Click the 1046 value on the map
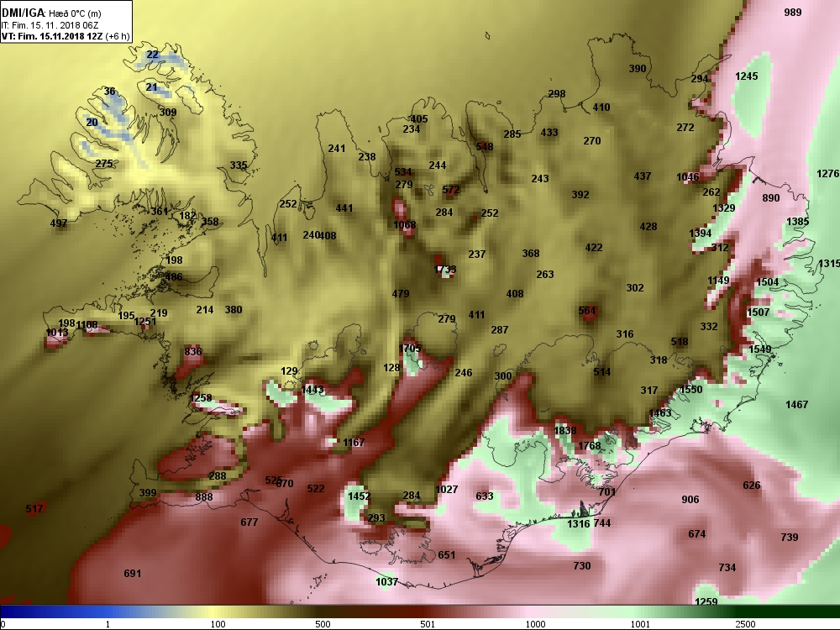 point(688,177)
